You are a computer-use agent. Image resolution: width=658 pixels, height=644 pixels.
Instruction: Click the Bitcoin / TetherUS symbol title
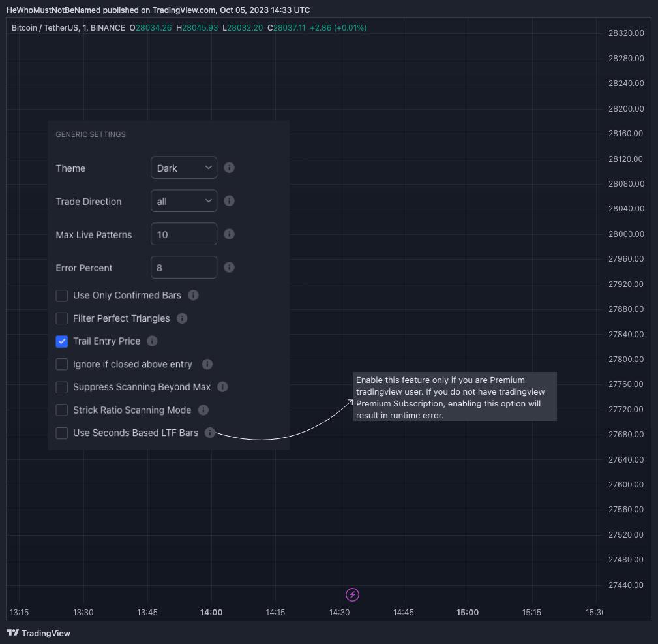tap(68, 27)
